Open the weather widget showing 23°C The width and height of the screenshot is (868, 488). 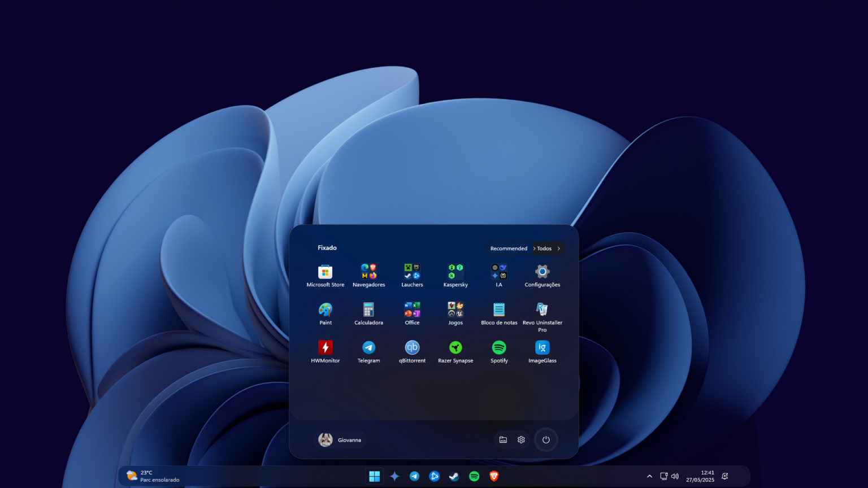click(150, 476)
